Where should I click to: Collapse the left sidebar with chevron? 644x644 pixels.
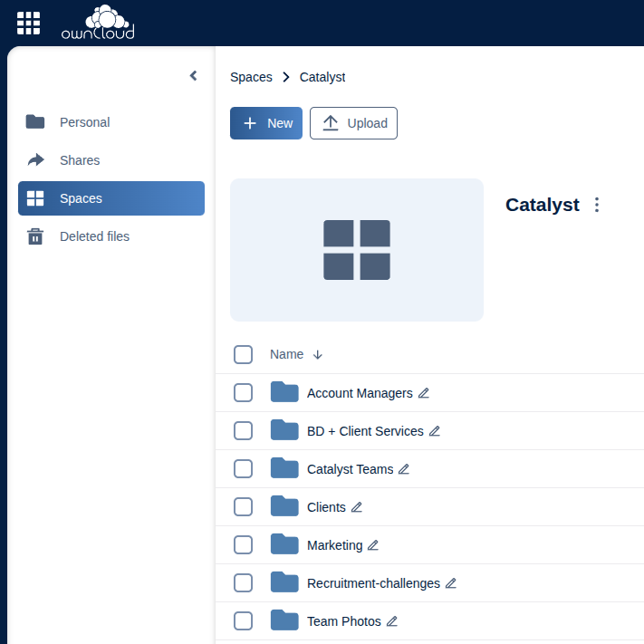coord(193,76)
